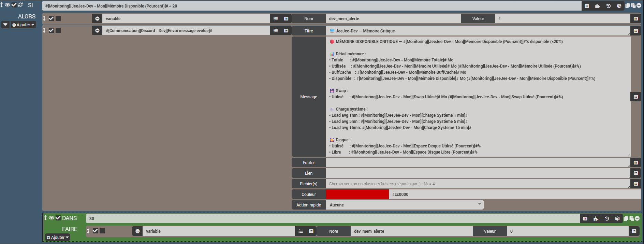The width and height of the screenshot is (644, 244).
Task: Remove the first variable action in ALORS
Action: tap(97, 18)
